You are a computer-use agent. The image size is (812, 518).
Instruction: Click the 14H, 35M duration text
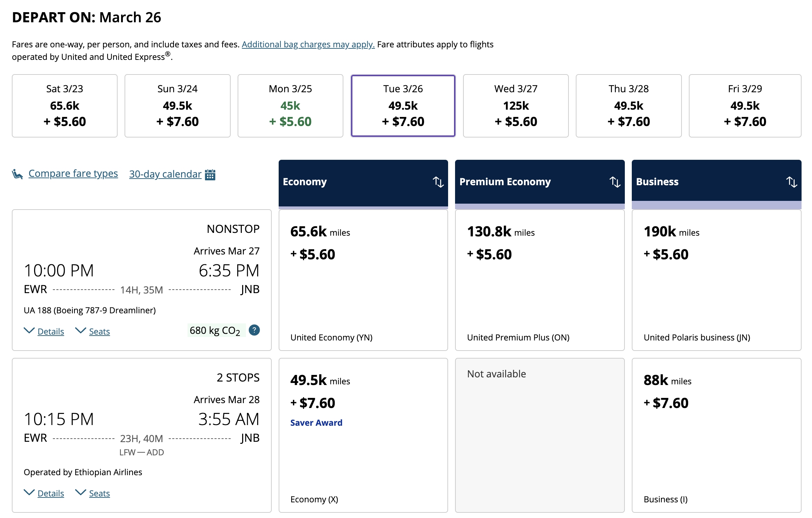tap(142, 290)
